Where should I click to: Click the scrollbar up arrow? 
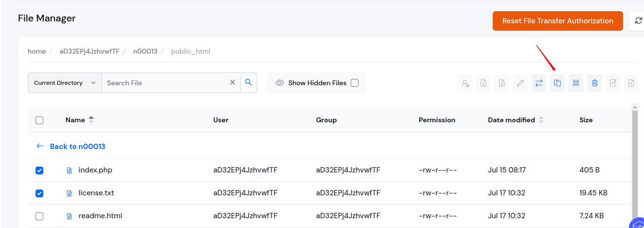point(634,106)
